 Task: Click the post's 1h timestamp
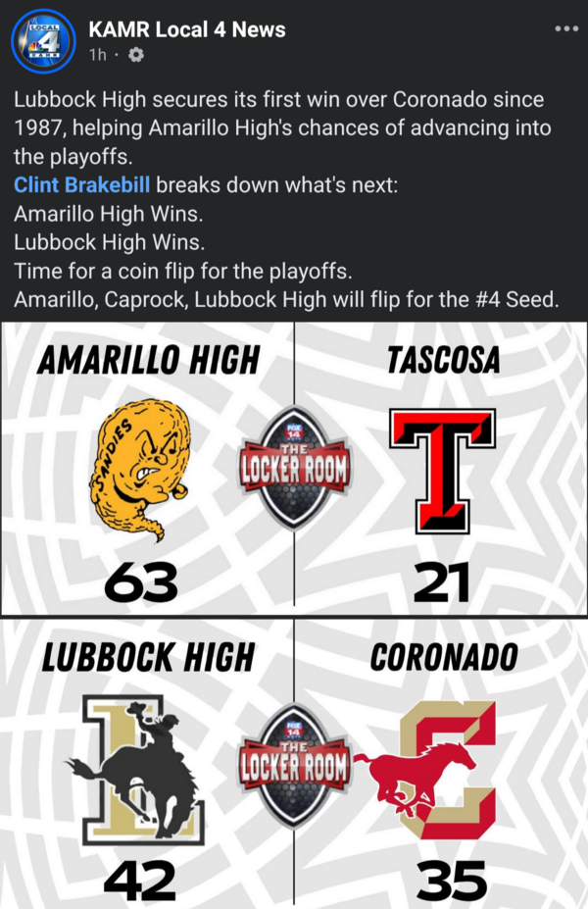click(x=97, y=55)
